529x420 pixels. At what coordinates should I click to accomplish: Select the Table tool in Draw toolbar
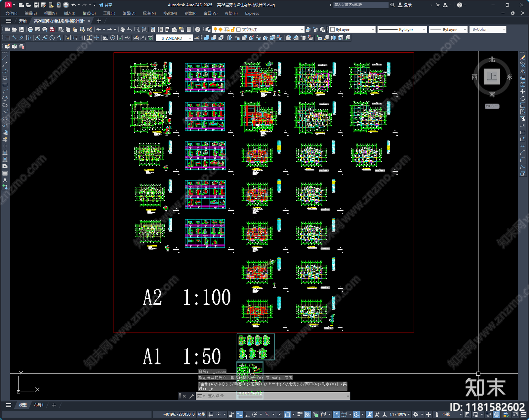point(5,173)
